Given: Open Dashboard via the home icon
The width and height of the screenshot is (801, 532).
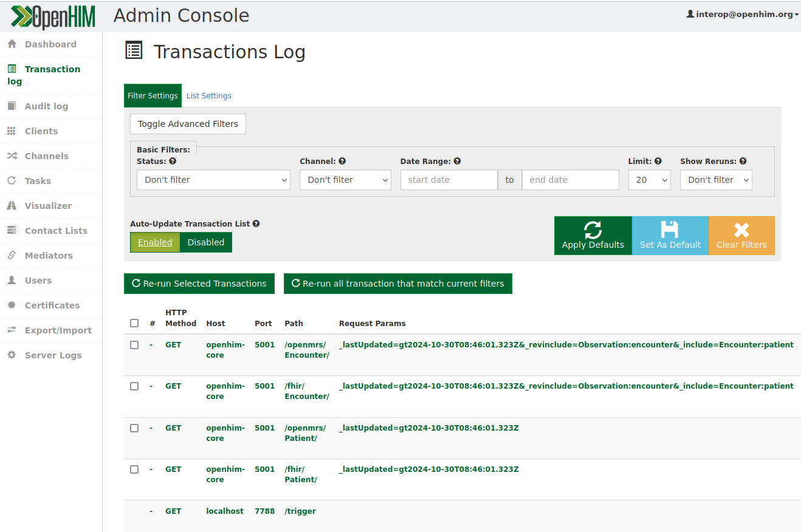Looking at the screenshot, I should (12, 44).
